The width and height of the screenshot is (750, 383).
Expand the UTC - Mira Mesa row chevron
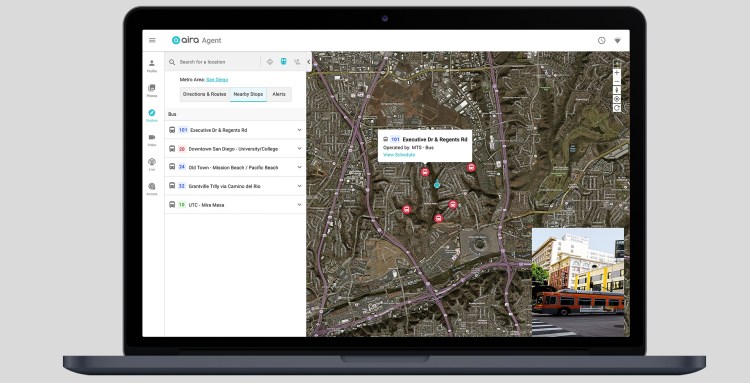(299, 205)
